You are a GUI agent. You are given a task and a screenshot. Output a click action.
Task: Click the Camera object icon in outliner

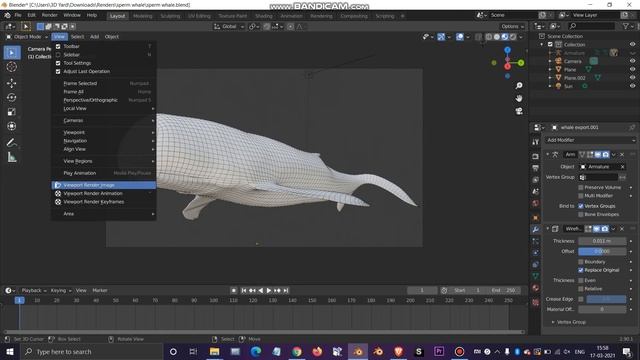click(558, 61)
